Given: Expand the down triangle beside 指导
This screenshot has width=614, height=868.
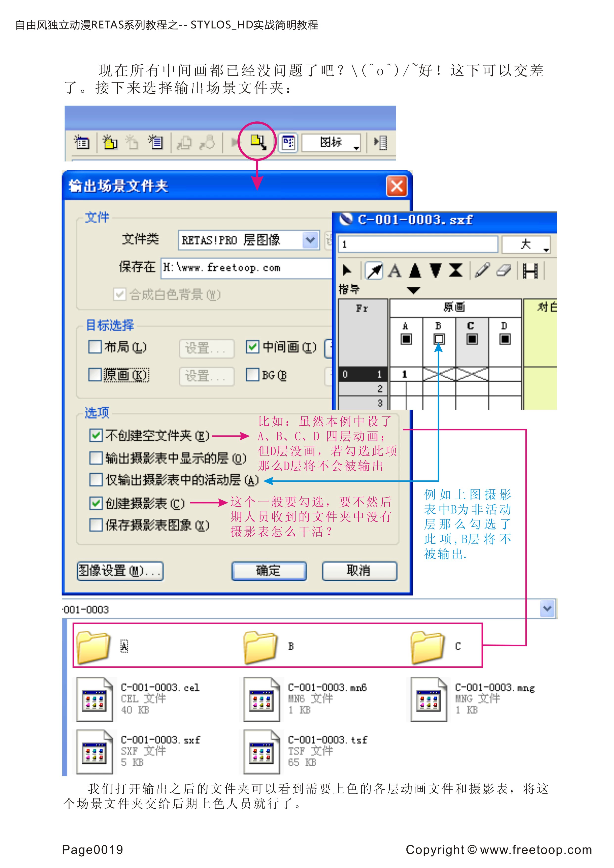Looking at the screenshot, I should coord(414,290).
